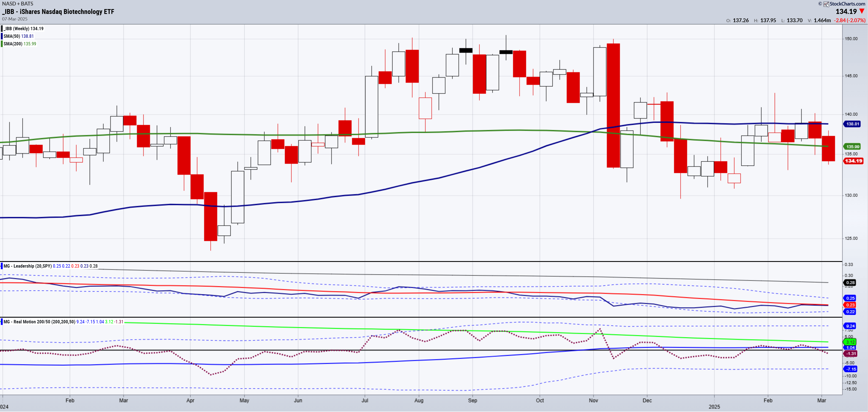Click the header closing price 134.19
Screen dimensions: 868x412
tap(846, 11)
